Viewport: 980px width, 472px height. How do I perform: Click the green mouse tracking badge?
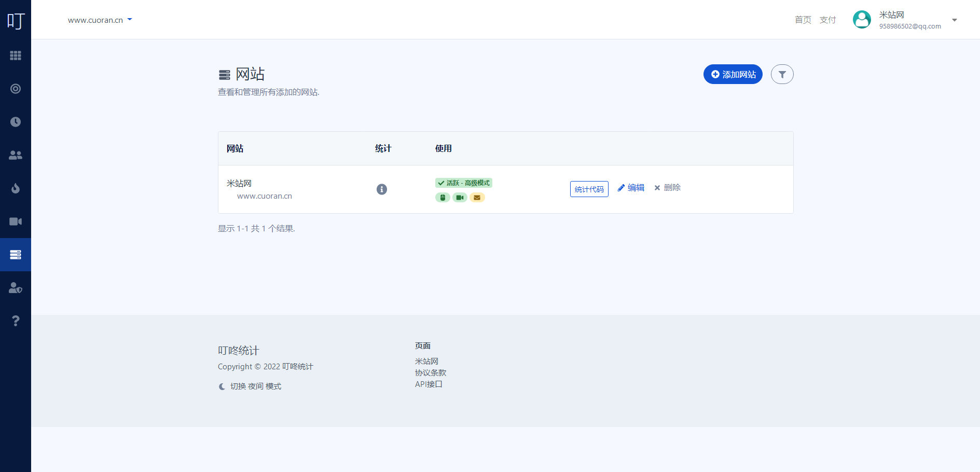tap(443, 198)
